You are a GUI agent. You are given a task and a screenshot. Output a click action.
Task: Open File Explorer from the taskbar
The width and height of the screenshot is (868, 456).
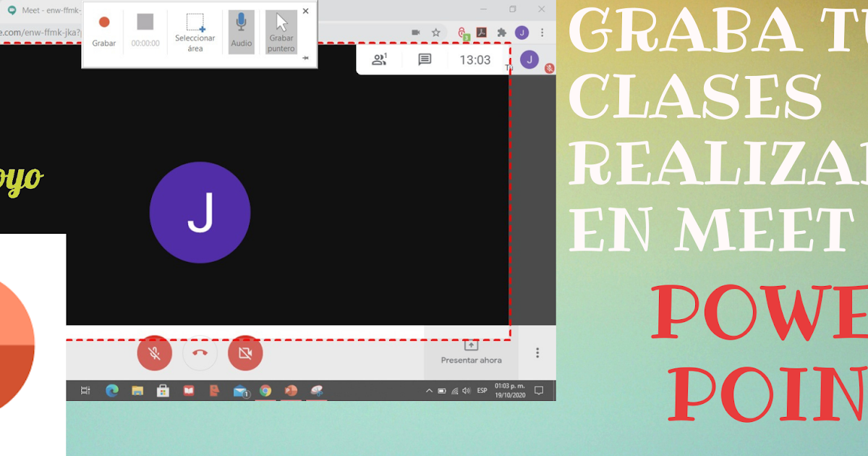click(x=137, y=391)
